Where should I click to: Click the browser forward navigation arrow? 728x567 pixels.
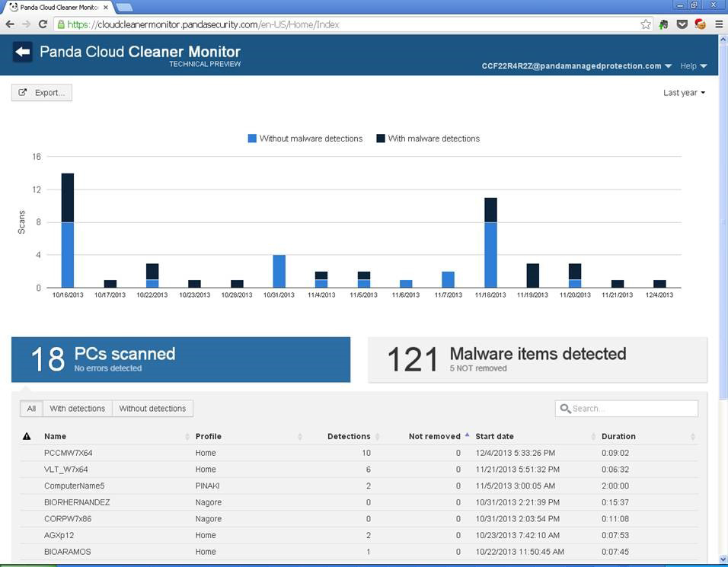[26, 24]
